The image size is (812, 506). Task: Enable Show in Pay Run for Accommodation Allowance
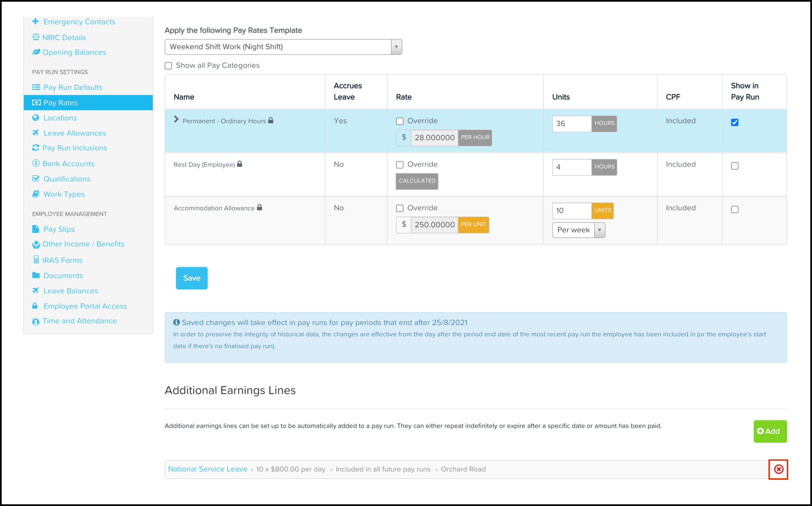(735, 209)
